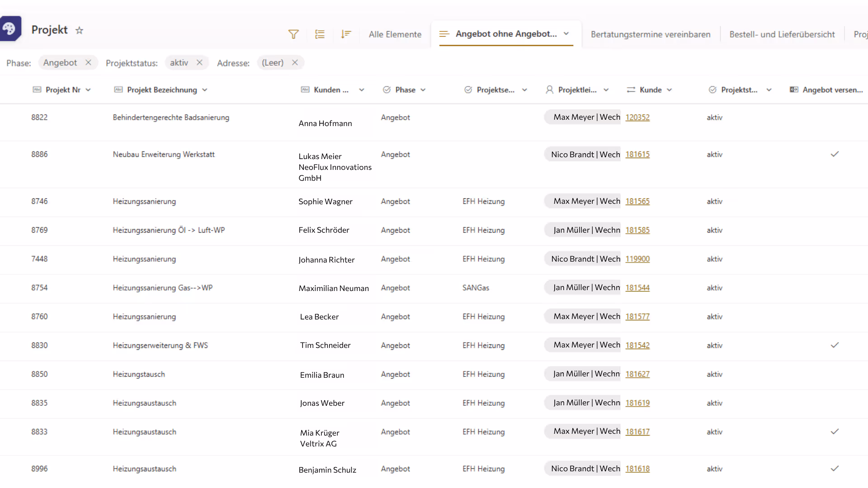
Task: Click Max Meyer chip in row 8822
Action: click(583, 117)
